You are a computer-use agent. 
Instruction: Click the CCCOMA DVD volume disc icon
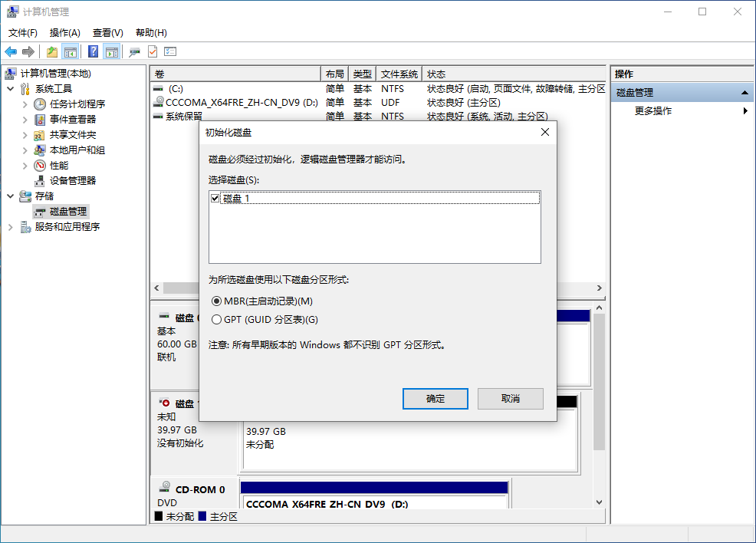[x=158, y=102]
